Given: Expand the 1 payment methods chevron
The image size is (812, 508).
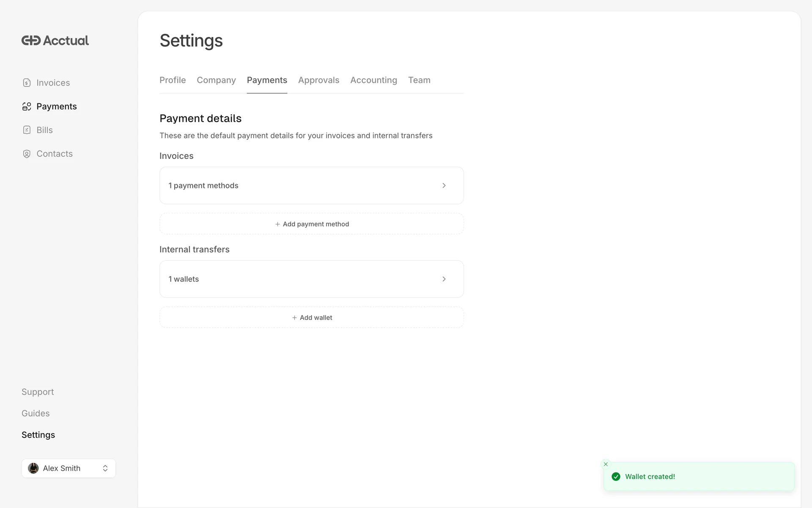Looking at the screenshot, I should click(x=444, y=186).
